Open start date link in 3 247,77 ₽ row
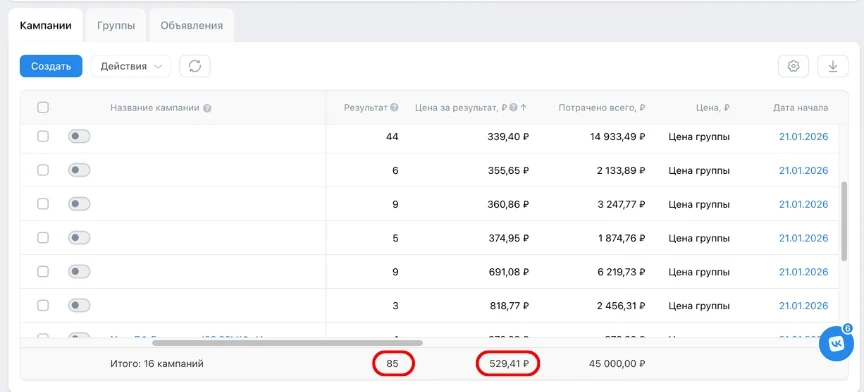864x392 pixels. 803,205
